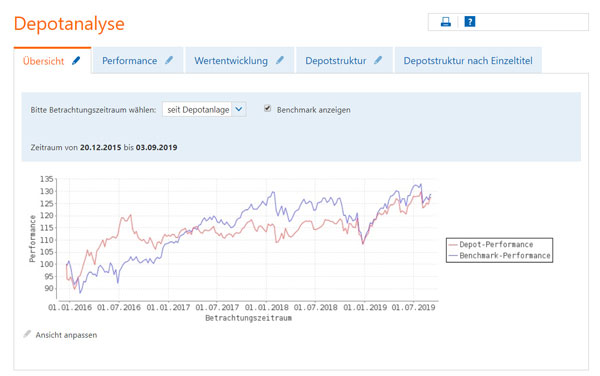This screenshot has width=600, height=376.
Task: Click pencil icon on Performance tab
Action: point(169,60)
